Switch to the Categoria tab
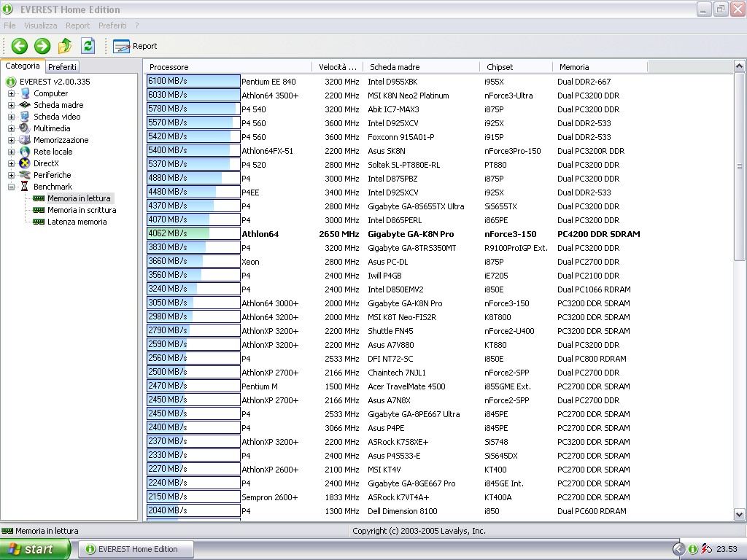Viewport: 747px width, 560px height. pos(23,66)
